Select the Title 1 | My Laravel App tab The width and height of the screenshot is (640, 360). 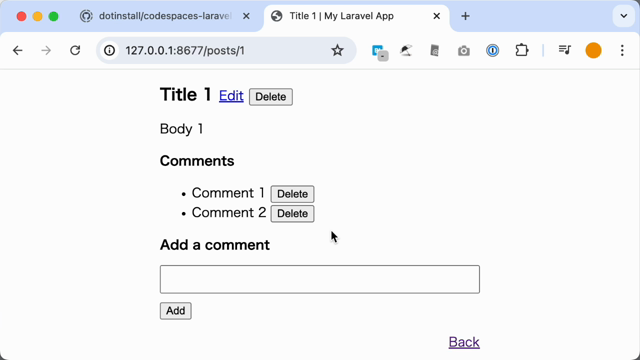[x=357, y=16]
